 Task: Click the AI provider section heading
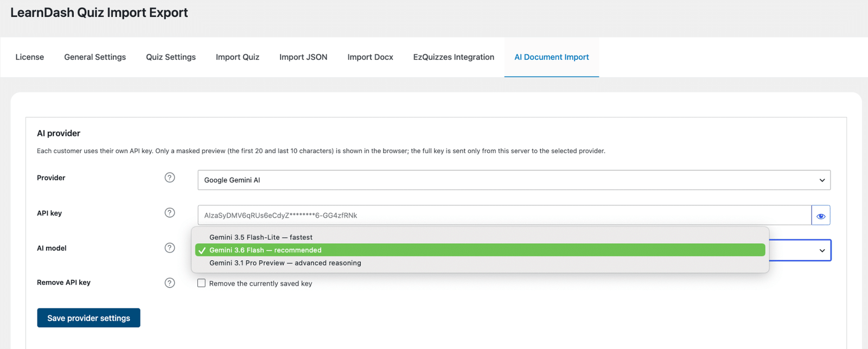point(59,133)
